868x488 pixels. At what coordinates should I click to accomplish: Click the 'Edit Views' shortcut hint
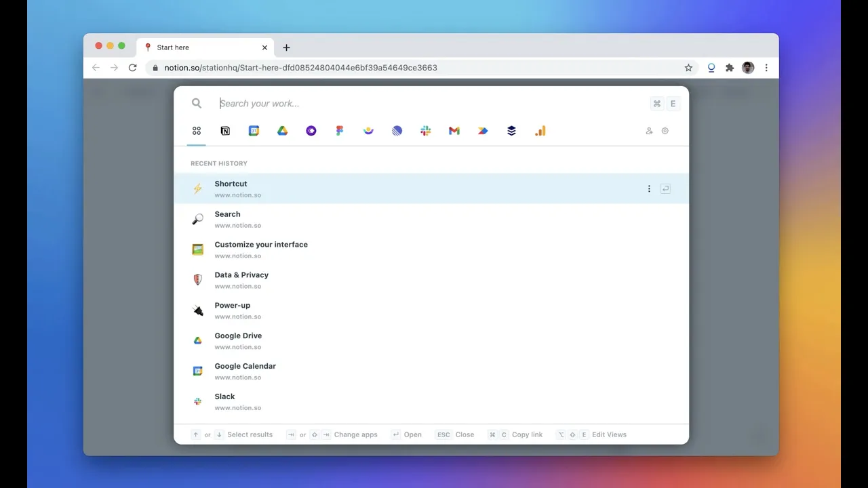pyautogui.click(x=592, y=434)
